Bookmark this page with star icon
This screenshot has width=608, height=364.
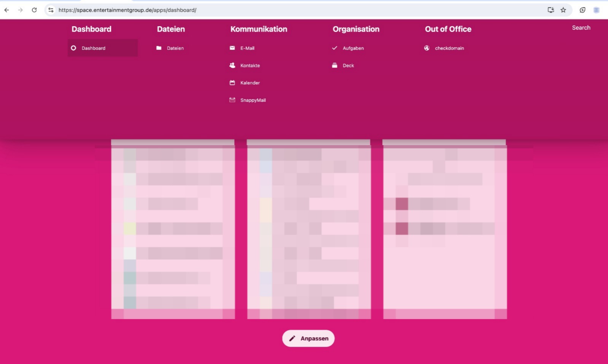563,10
